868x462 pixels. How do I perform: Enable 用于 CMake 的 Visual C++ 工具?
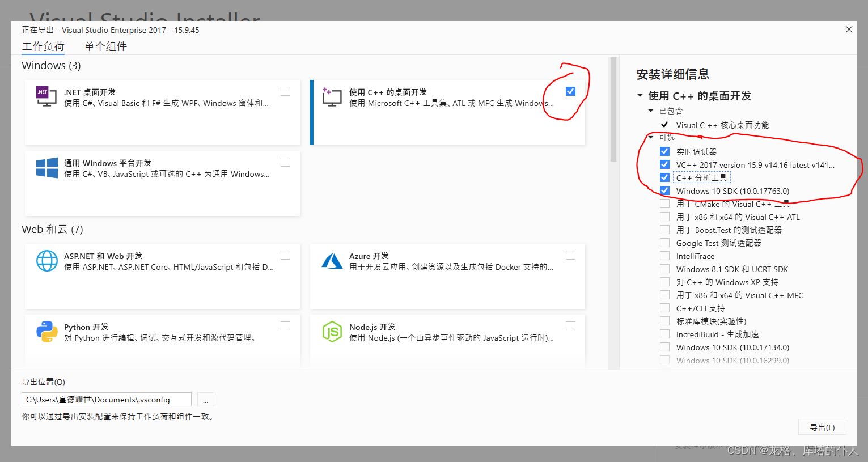pos(664,204)
